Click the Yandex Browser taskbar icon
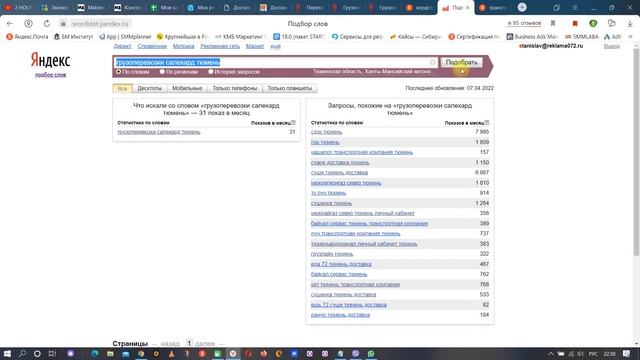Viewport: 640px width, 360px height. pyautogui.click(x=233, y=353)
